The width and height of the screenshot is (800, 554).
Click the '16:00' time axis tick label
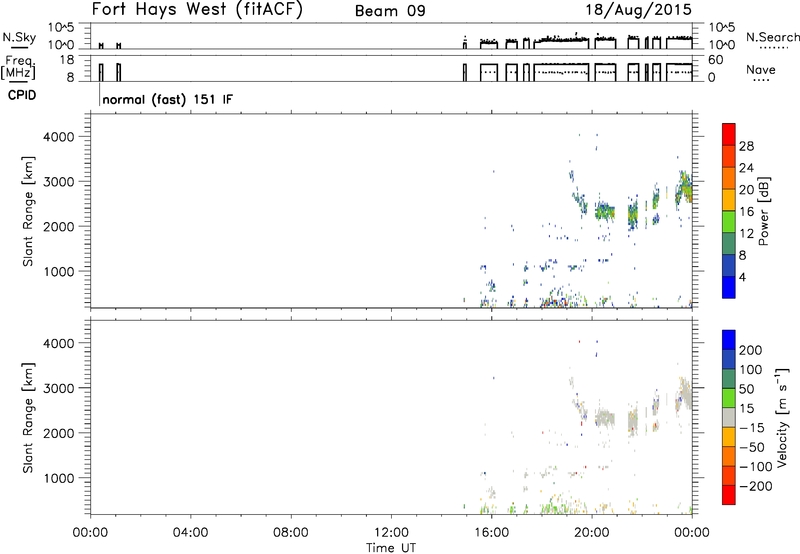pos(491,533)
